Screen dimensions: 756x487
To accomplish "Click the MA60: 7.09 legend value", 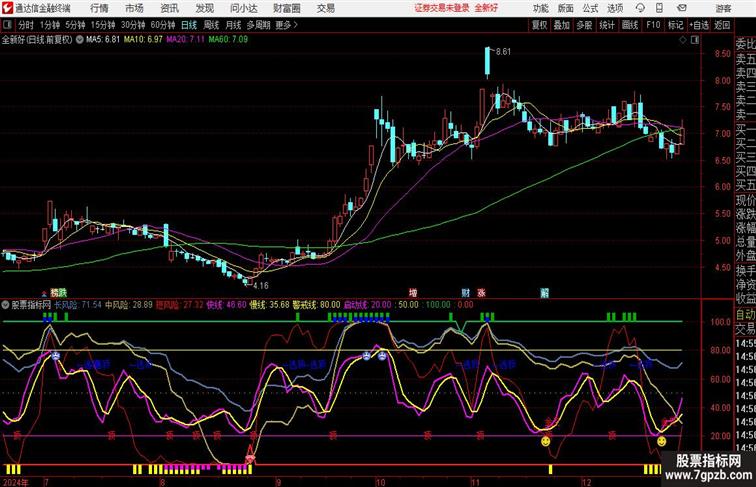I will [228, 40].
